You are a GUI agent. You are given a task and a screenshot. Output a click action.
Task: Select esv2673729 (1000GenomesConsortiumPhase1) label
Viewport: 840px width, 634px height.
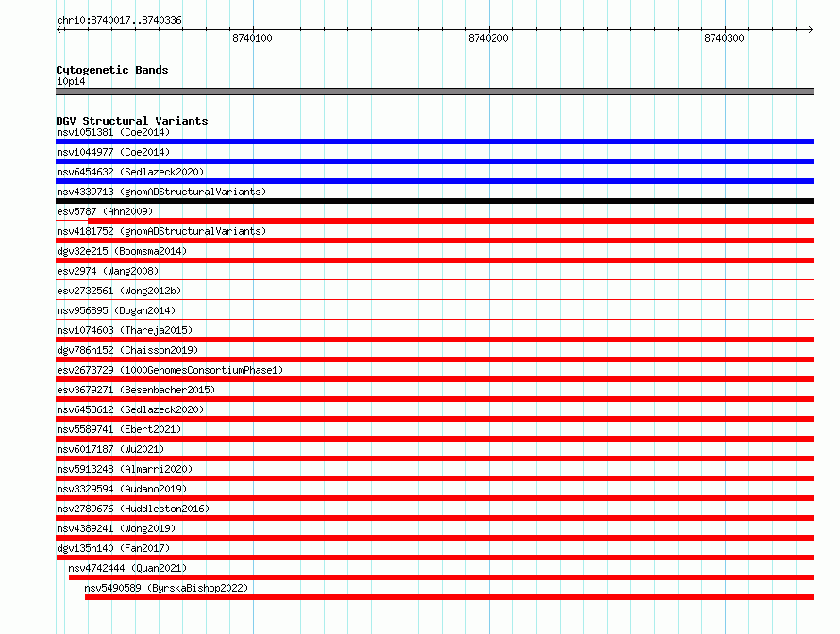click(x=170, y=370)
